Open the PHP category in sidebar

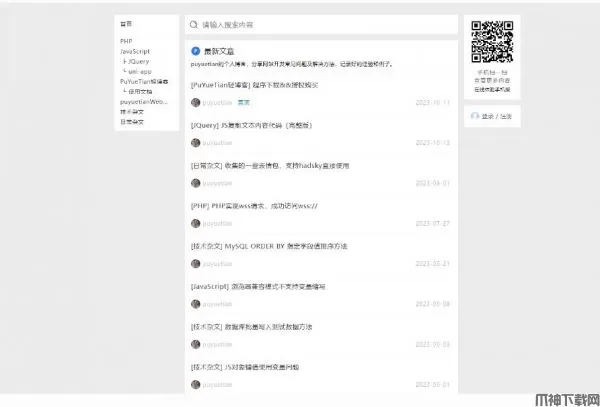tap(126, 41)
